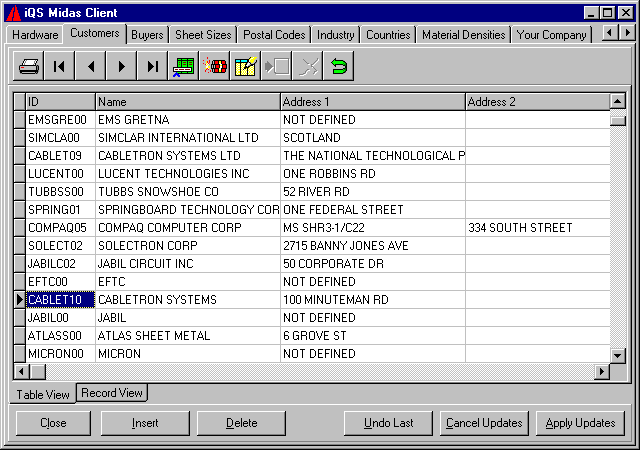This screenshot has height=450, width=640.
Task: Click the horizontal scrollbar thumb
Action: (38, 372)
